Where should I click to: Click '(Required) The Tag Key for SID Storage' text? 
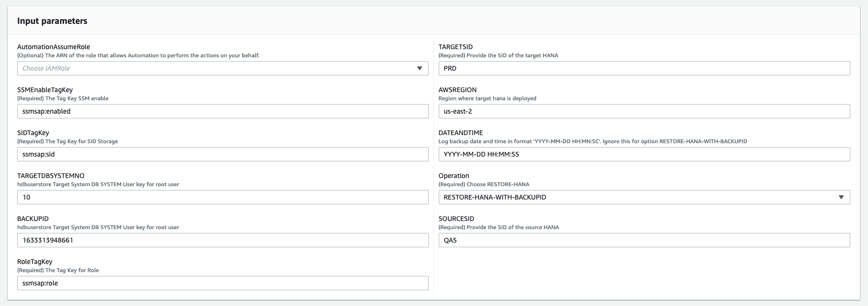(67, 141)
